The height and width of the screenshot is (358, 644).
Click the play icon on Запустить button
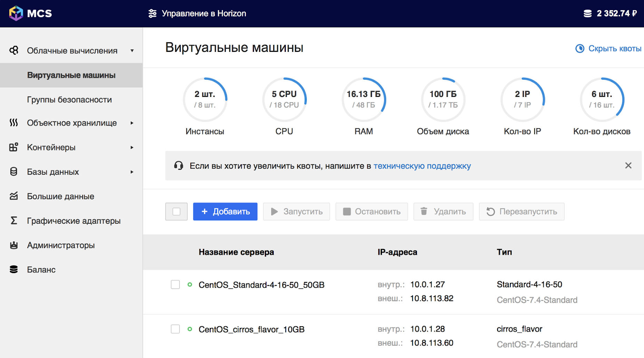pyautogui.click(x=275, y=212)
